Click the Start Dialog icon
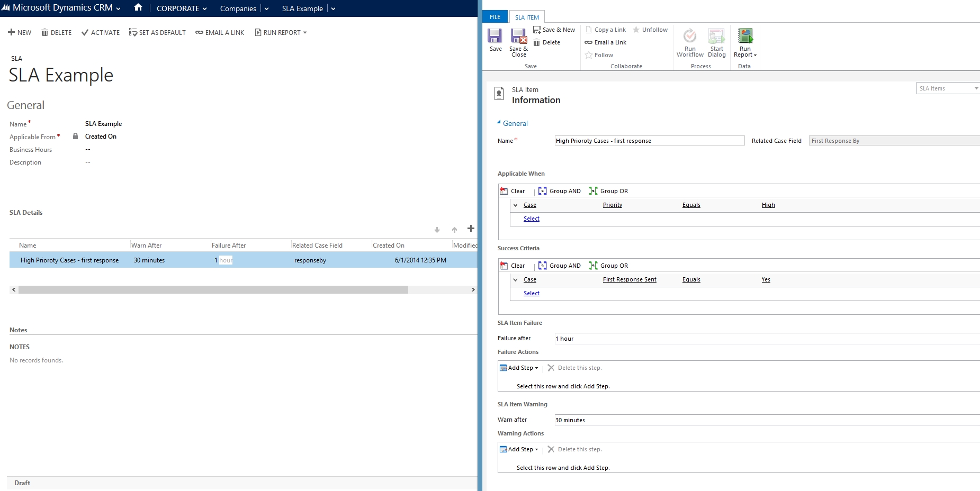 click(716, 37)
